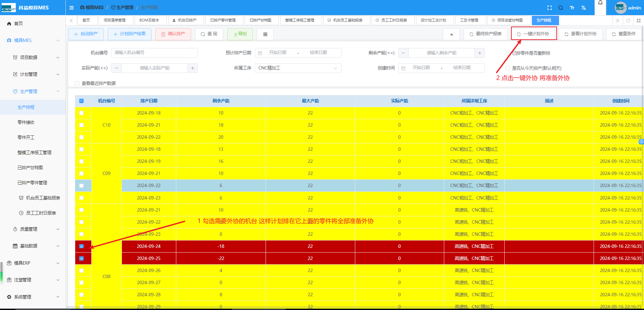
Task: Click the 查看计划外协 button
Action: coord(581,34)
